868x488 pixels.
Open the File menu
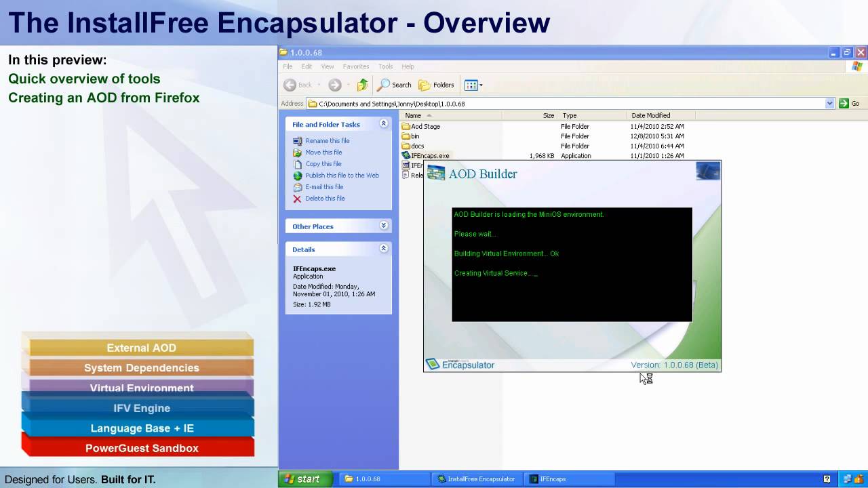[x=288, y=66]
